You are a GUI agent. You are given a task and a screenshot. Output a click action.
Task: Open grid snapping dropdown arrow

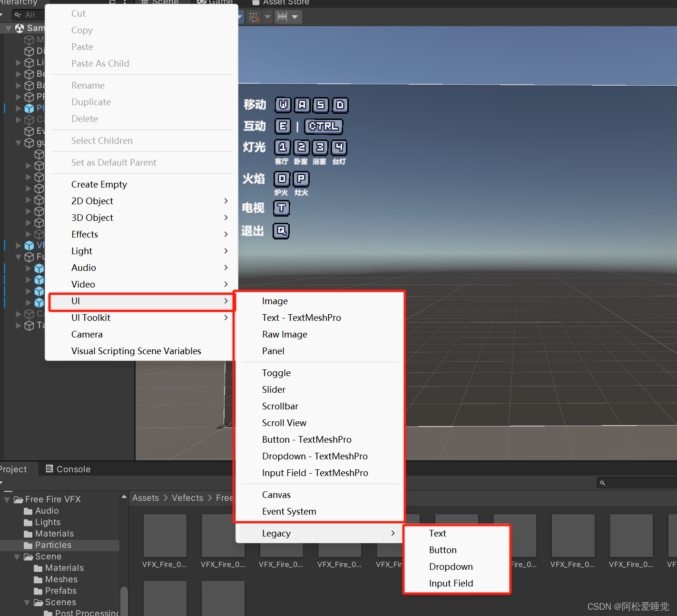(x=267, y=17)
